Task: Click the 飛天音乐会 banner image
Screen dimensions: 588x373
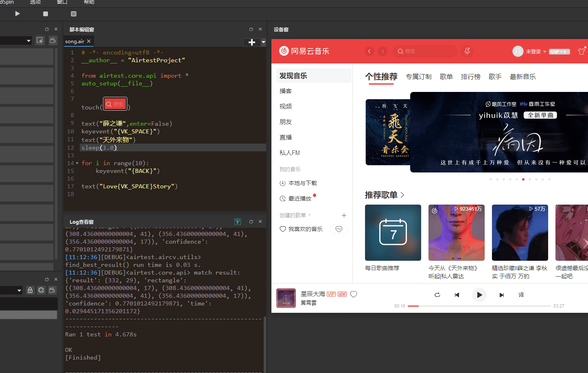Action: pyautogui.click(x=388, y=132)
